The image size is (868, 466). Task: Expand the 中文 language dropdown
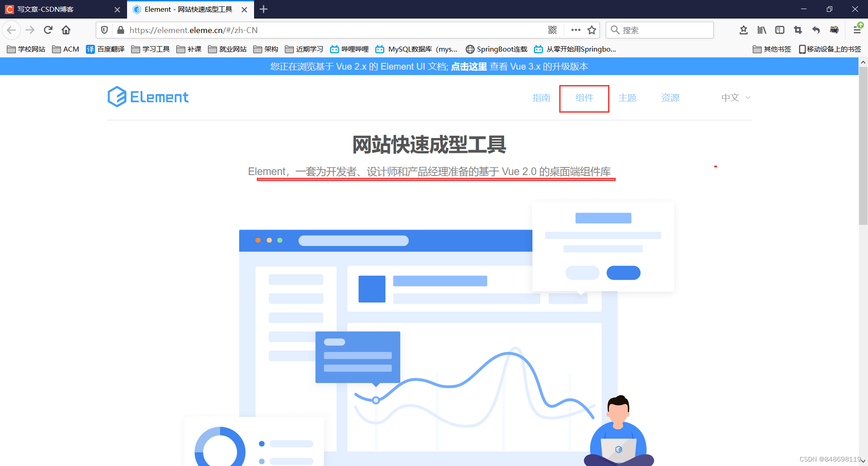click(x=736, y=98)
